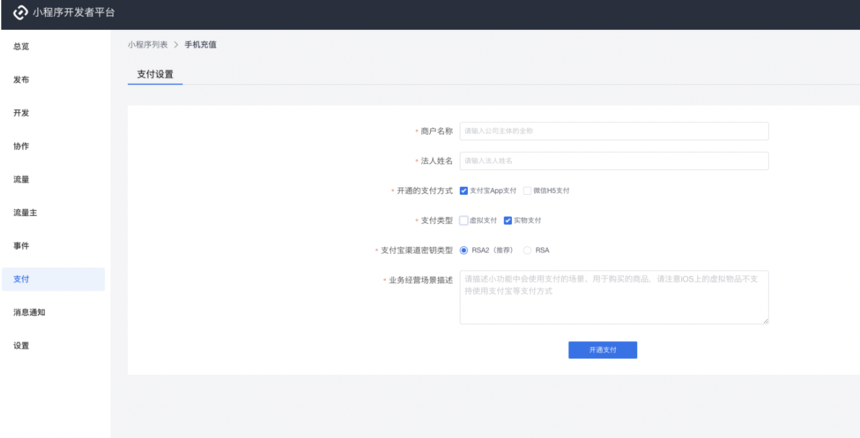This screenshot has height=438, width=860.
Task: Click the 支付宝渠道密钥类型 label
Action: (417, 251)
